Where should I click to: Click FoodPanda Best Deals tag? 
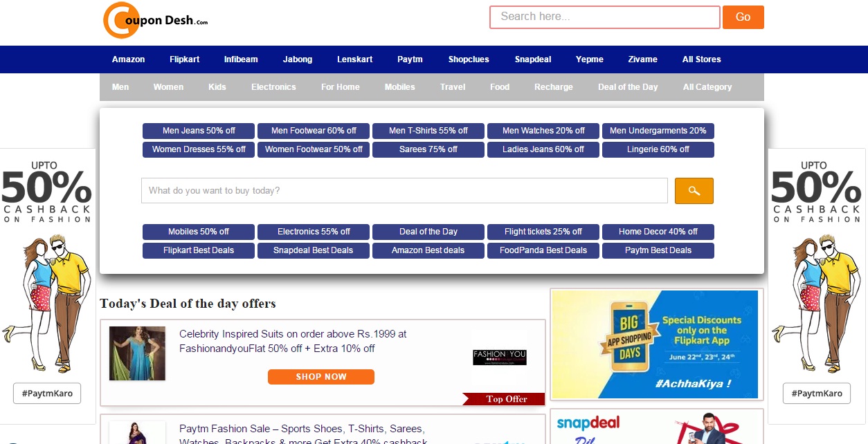point(543,250)
